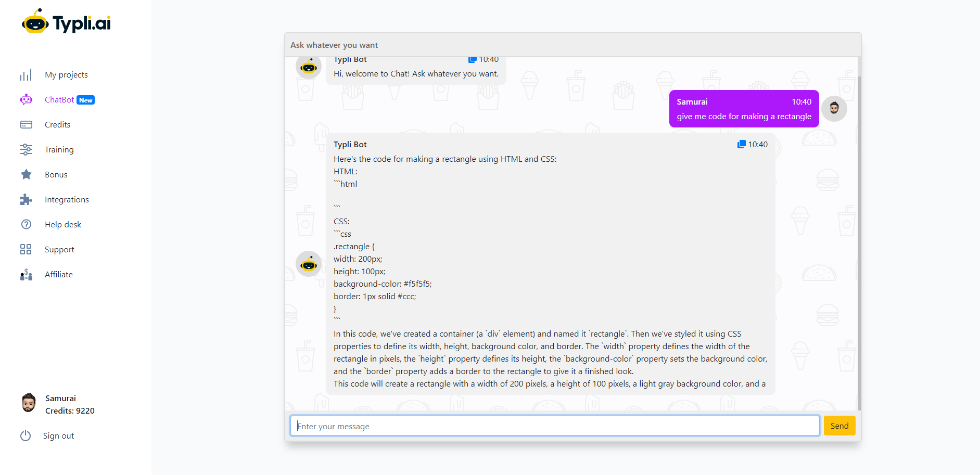Click the Sign out power icon
This screenshot has width=980, height=475.
26,435
